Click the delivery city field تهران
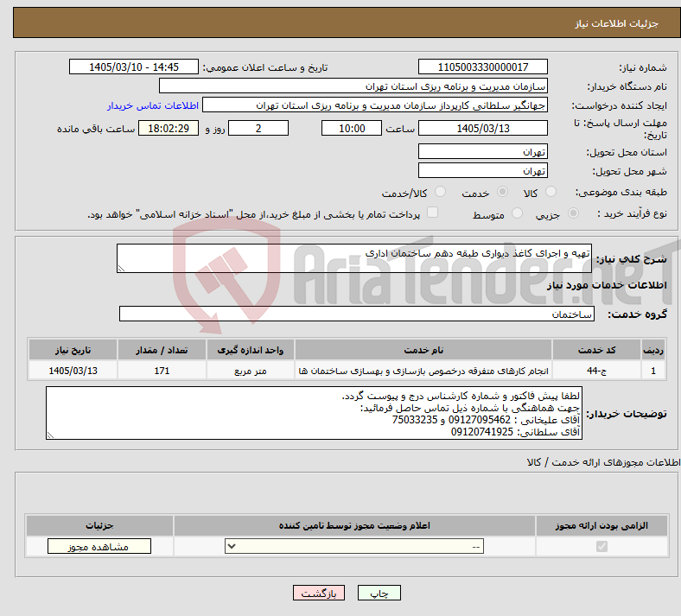Screen dimensions: 681x616 point(482,170)
